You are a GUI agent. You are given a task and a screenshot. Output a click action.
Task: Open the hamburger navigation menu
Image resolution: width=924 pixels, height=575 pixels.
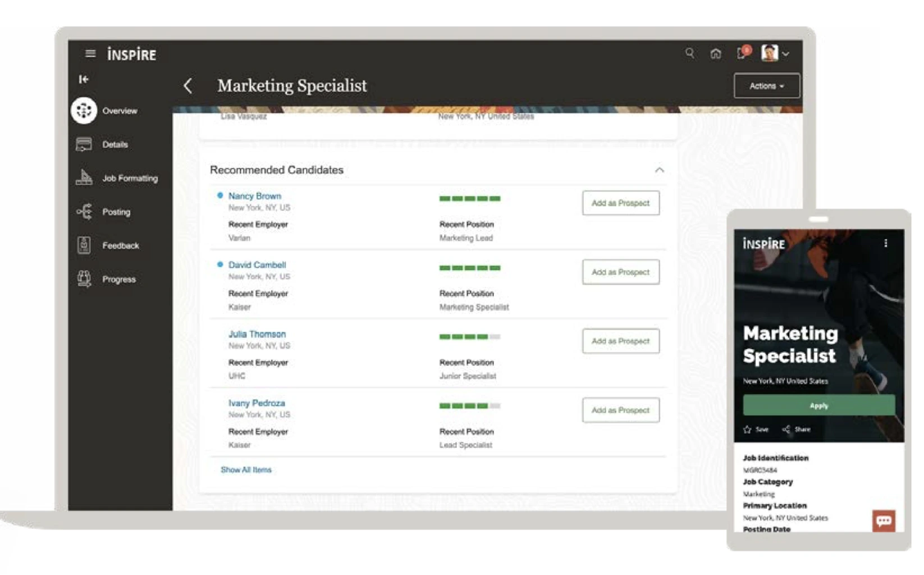90,54
